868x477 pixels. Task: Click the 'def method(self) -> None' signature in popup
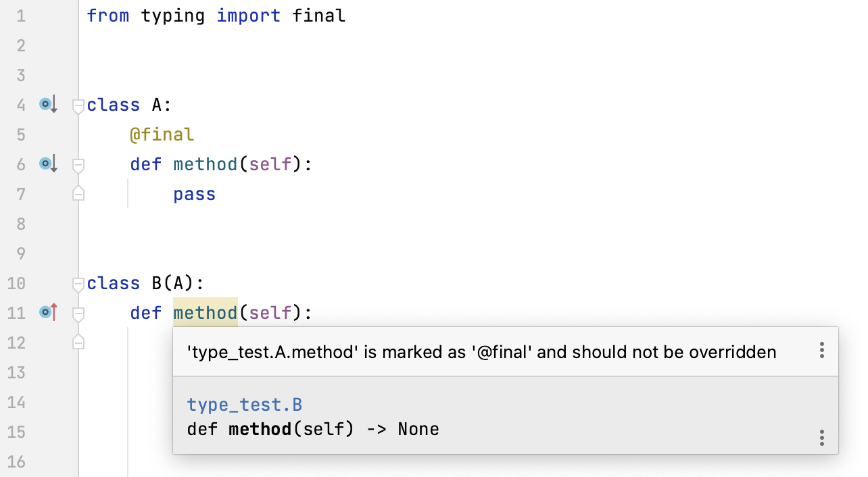coord(311,428)
